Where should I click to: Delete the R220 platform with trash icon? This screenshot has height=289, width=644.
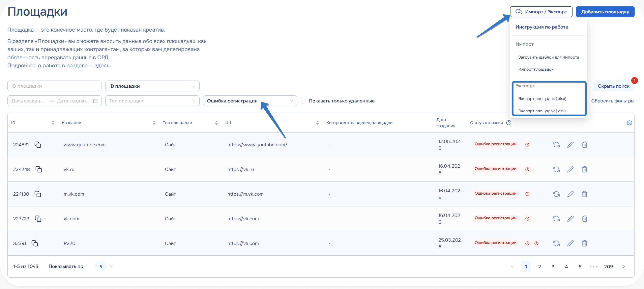click(x=584, y=243)
